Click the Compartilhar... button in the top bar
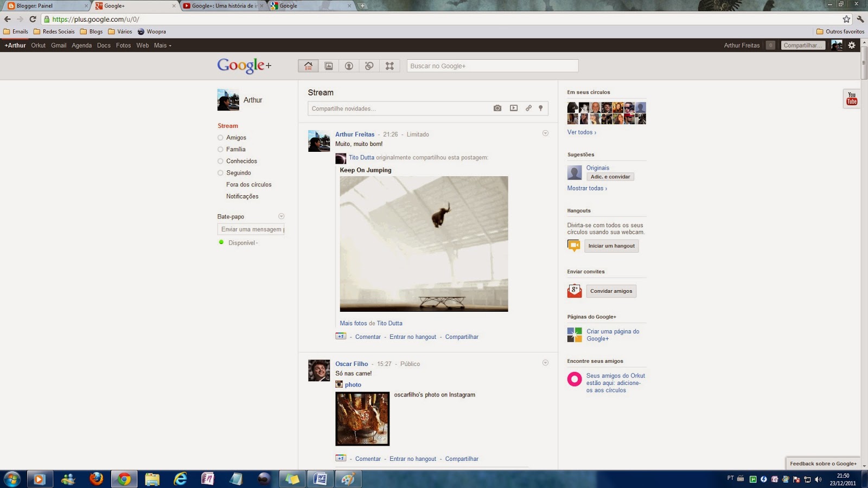 click(x=803, y=46)
